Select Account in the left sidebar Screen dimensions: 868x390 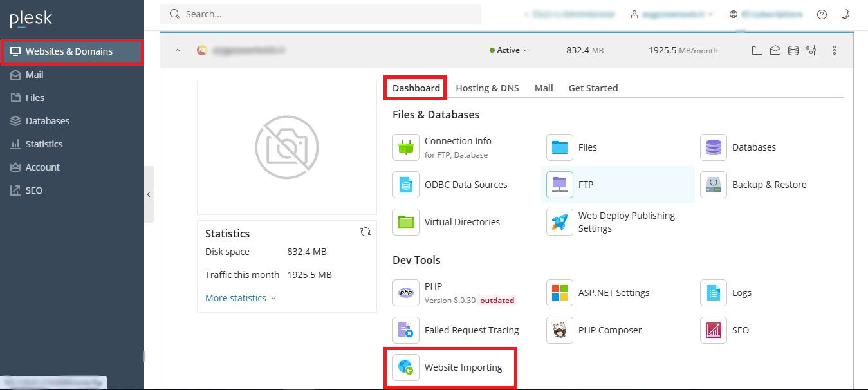72,167
